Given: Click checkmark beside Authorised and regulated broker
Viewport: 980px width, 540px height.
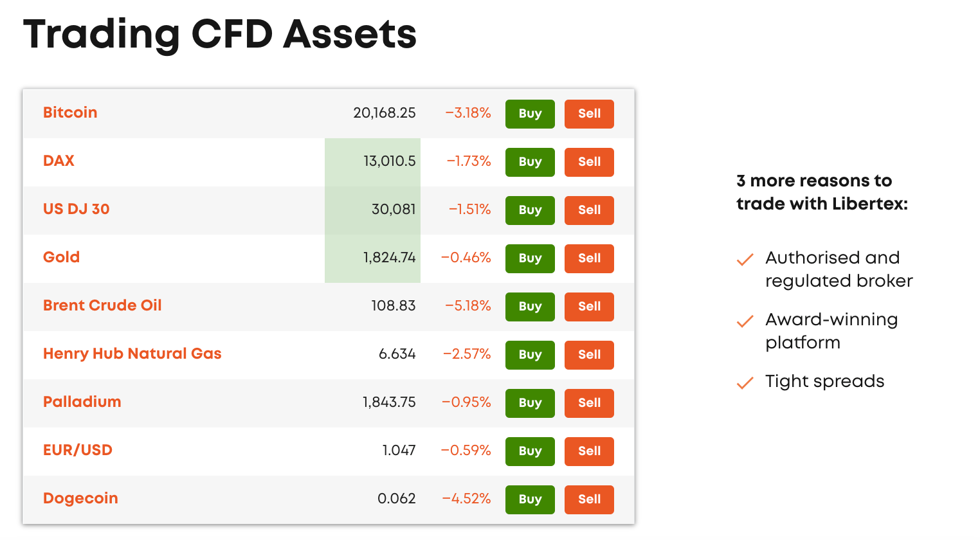Looking at the screenshot, I should (745, 260).
